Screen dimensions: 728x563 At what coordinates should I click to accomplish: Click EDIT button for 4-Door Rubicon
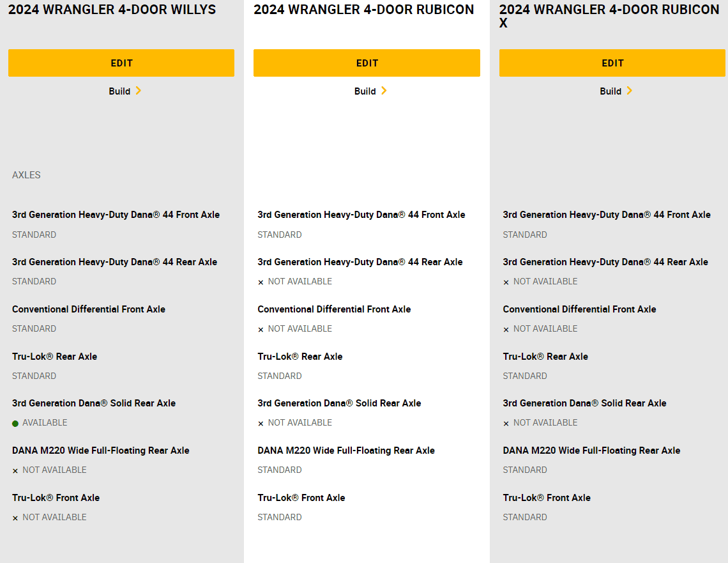(x=367, y=63)
